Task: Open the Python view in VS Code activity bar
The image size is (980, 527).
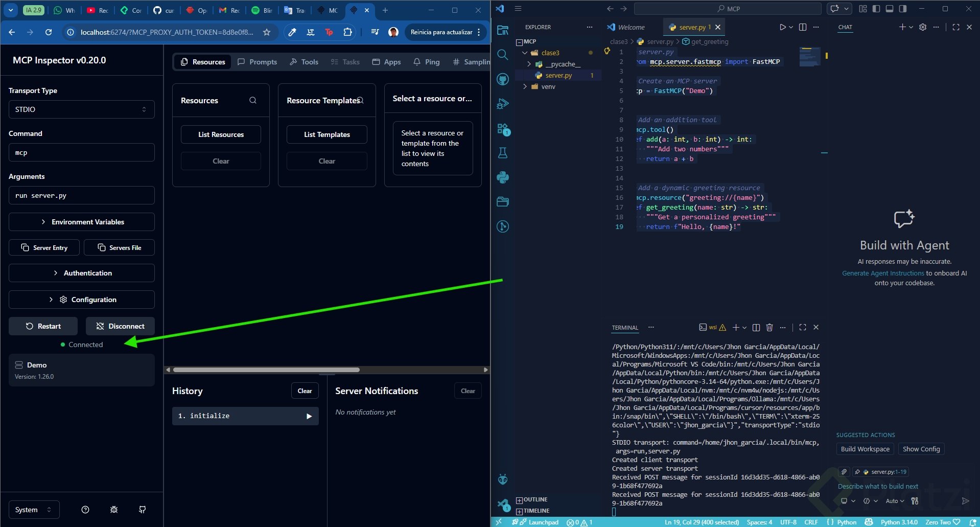Action: coord(503,177)
